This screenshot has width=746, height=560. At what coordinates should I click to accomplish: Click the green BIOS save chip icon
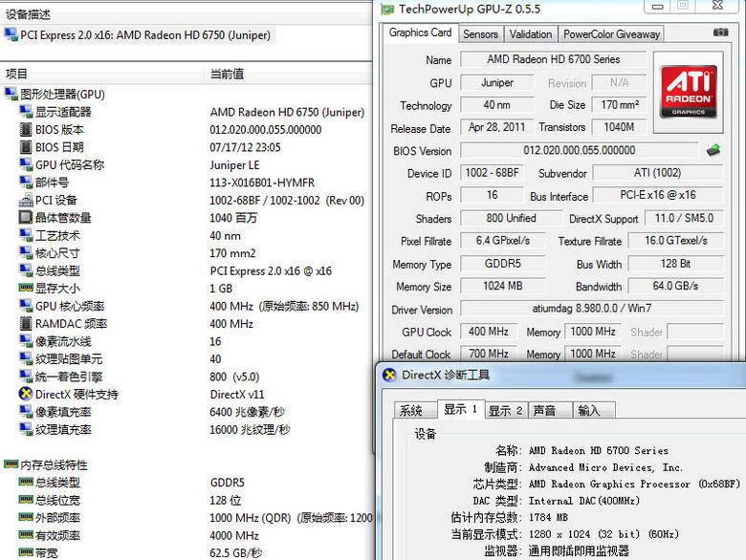click(713, 150)
